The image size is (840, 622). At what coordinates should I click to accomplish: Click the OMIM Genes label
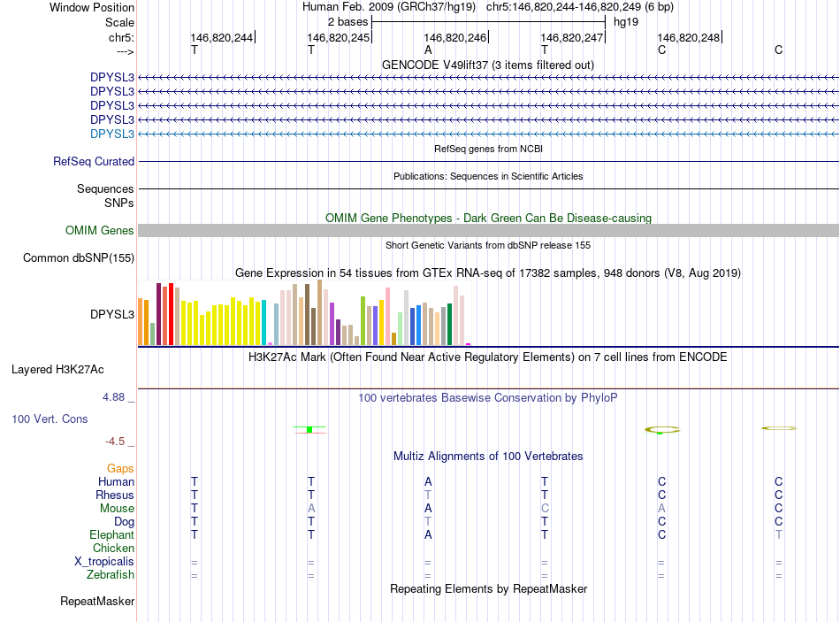[x=99, y=231]
